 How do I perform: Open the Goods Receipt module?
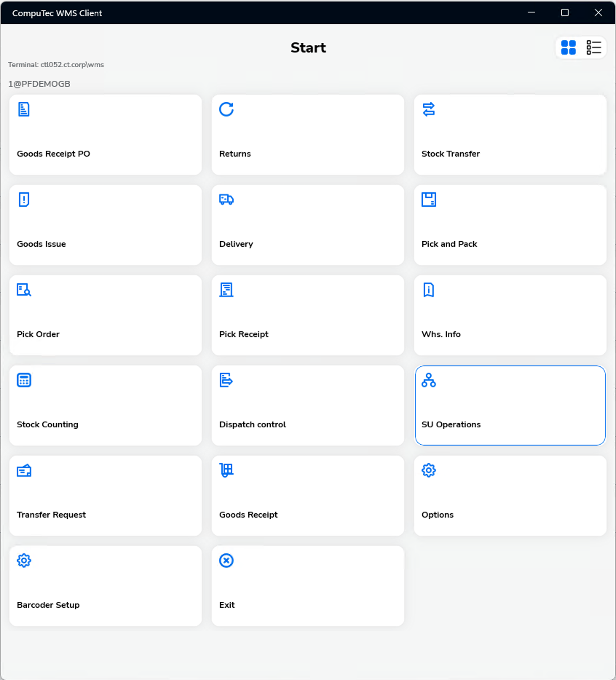[308, 495]
